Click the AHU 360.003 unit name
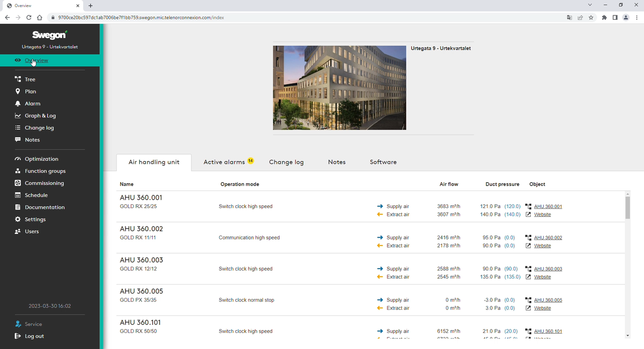The image size is (644, 349). coord(141,260)
